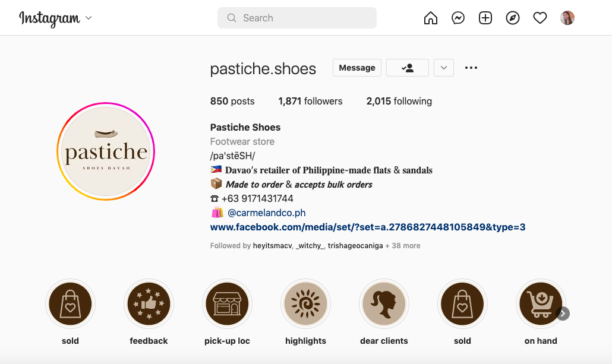Click the search magnifier icon
612x364 pixels.
232,18
